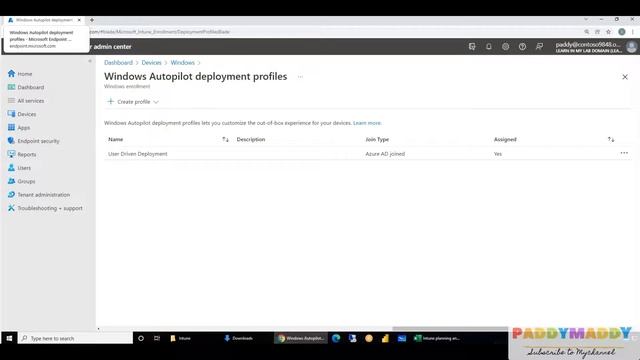Viewport: 640px width, 360px height.
Task: Click Dashboard breadcrumb link
Action: (x=118, y=62)
